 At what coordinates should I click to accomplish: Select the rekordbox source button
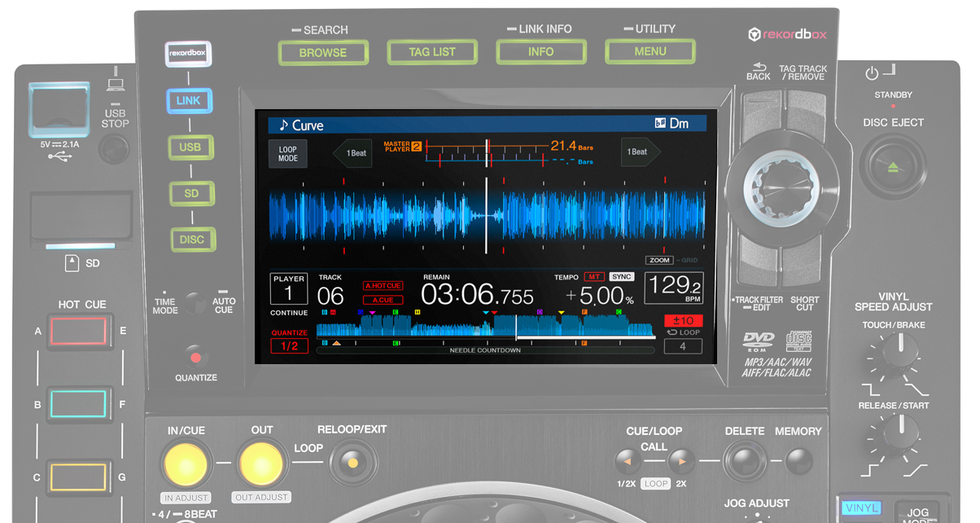coord(189,53)
